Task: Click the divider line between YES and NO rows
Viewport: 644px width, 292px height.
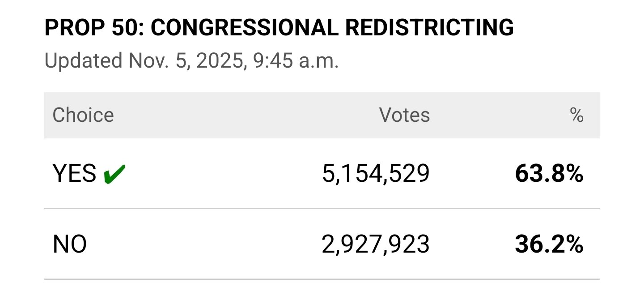Action: (322, 209)
